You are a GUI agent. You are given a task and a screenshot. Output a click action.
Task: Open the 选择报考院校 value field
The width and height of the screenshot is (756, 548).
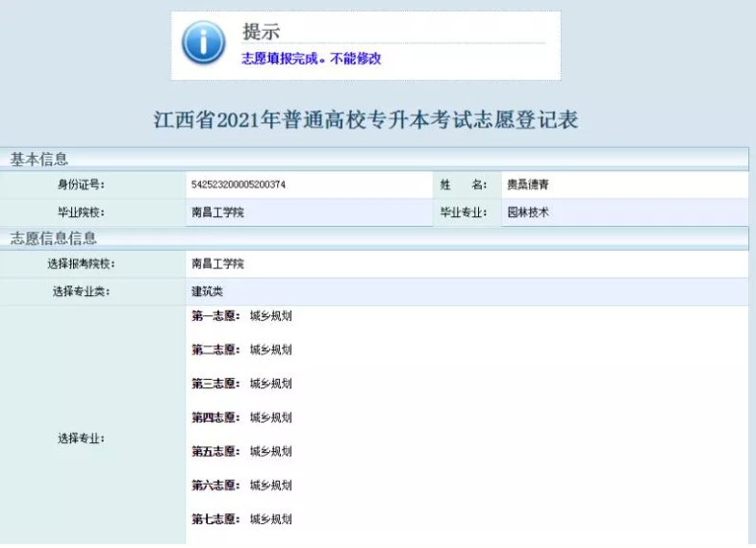[x=217, y=263]
